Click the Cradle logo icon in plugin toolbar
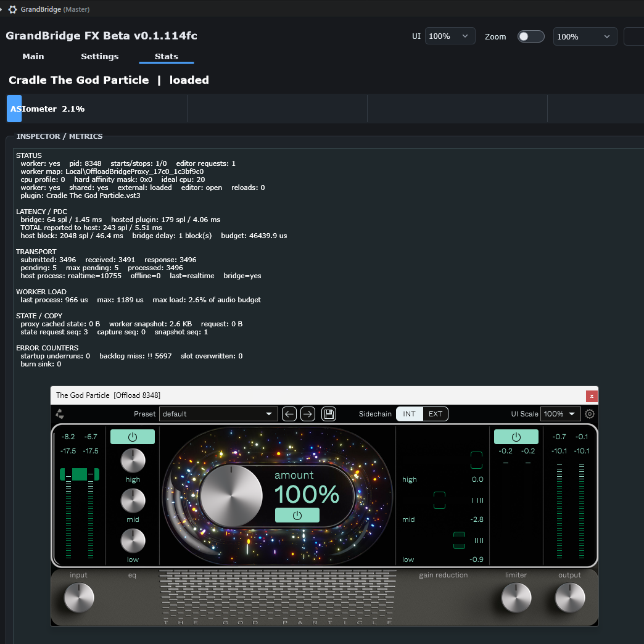The width and height of the screenshot is (644, 644). (x=60, y=414)
